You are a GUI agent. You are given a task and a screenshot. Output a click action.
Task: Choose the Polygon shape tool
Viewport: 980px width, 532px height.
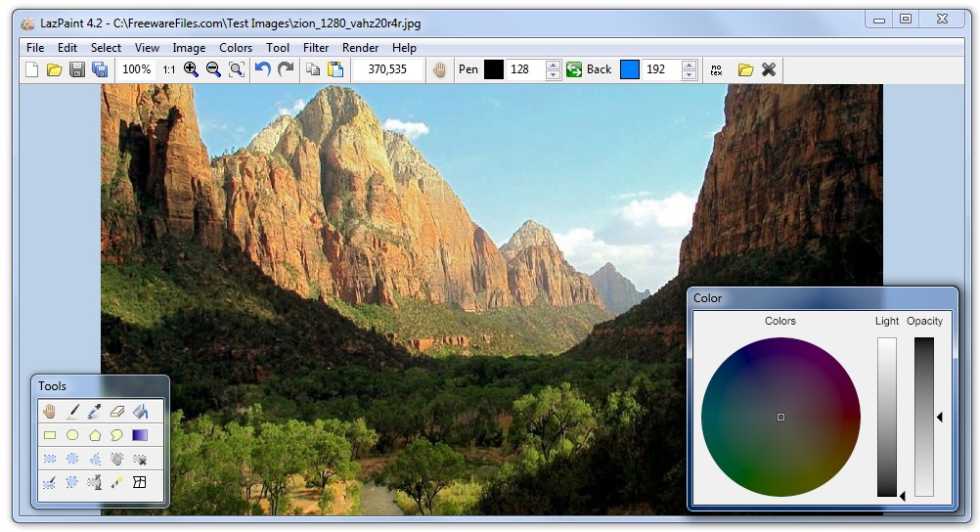[x=95, y=435]
